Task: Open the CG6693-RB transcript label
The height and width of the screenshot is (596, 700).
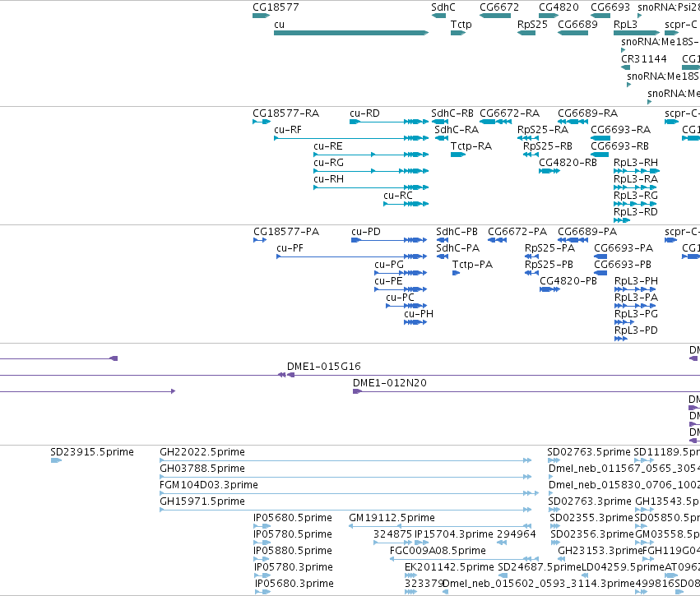Action: pos(619,146)
